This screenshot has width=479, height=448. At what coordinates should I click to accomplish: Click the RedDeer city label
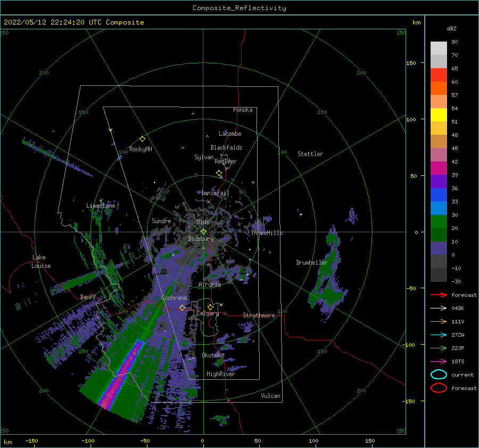(x=226, y=161)
